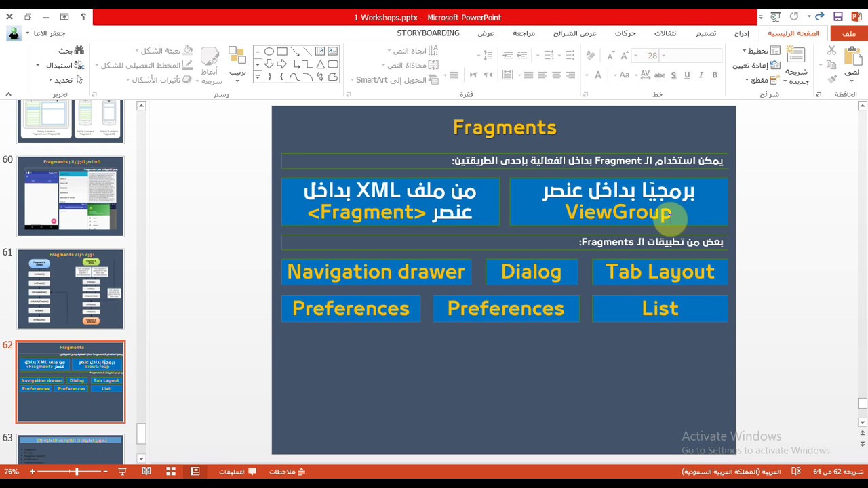The width and height of the screenshot is (868, 488).
Task: Open المخطط التفصيلي للشكل shape outline options
Action: point(144,66)
